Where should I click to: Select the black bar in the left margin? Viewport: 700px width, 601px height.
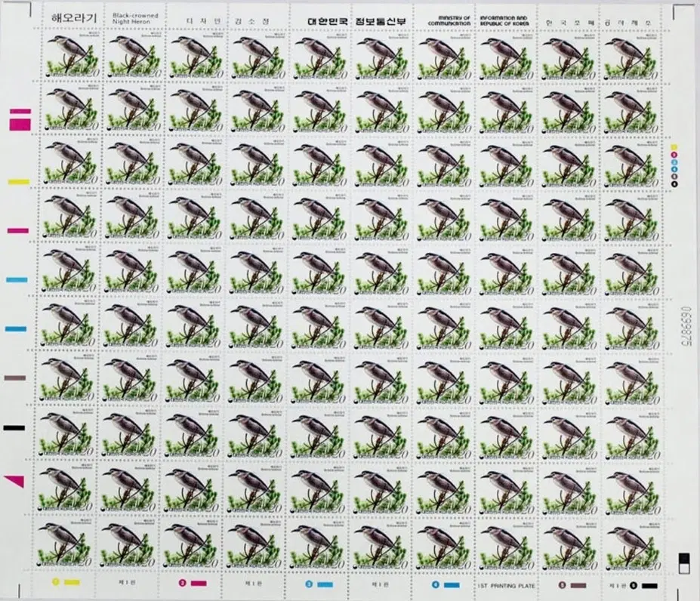pyautogui.click(x=14, y=428)
